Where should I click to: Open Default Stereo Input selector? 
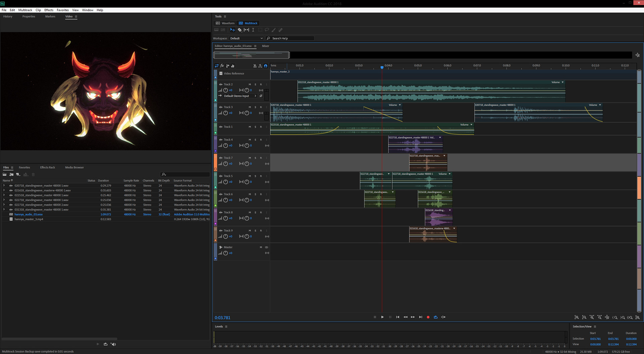coord(239,96)
